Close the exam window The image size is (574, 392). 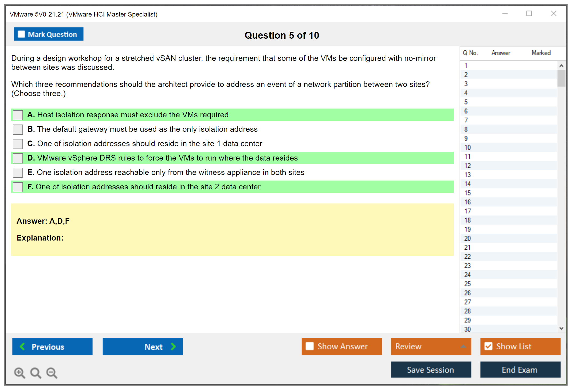click(x=553, y=14)
